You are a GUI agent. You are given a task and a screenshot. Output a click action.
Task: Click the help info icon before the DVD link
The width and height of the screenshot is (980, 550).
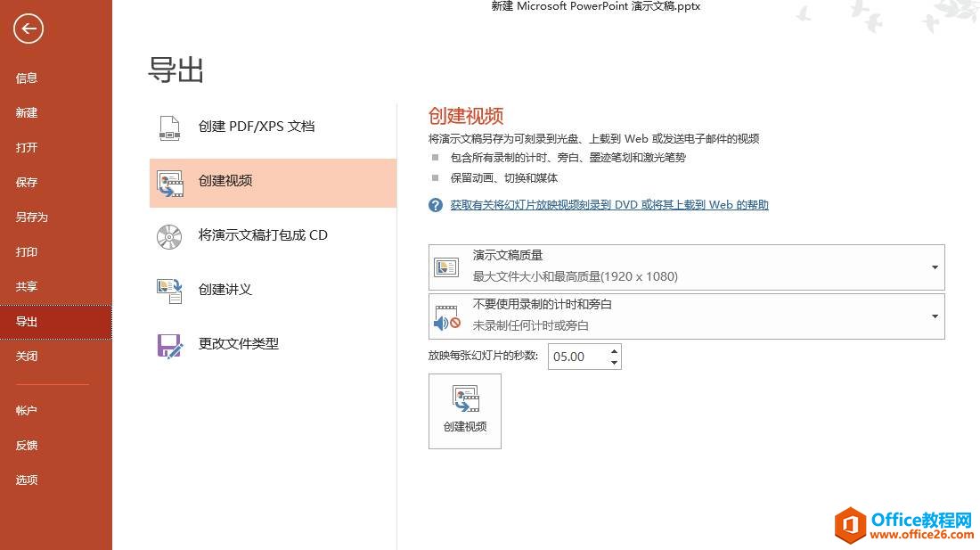click(x=435, y=204)
